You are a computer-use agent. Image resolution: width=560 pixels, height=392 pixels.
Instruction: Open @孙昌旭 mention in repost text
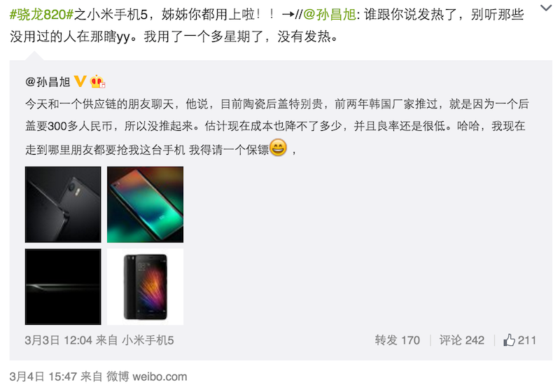click(330, 15)
